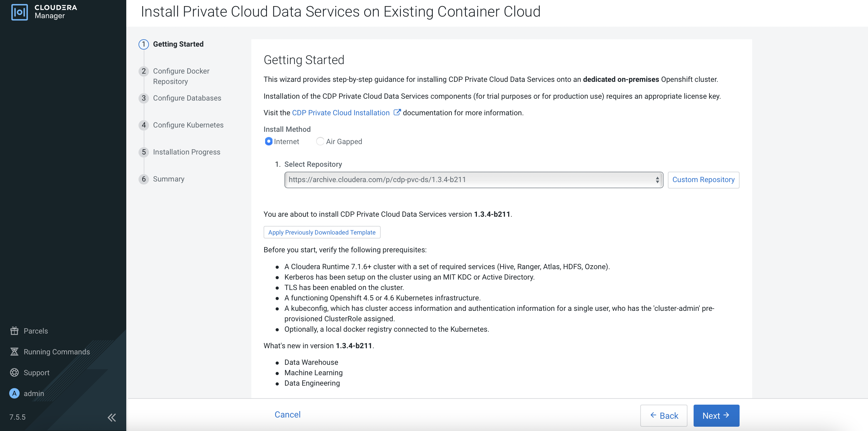The width and height of the screenshot is (868, 431).
Task: Select the Air Gapped install method
Action: [320, 142]
